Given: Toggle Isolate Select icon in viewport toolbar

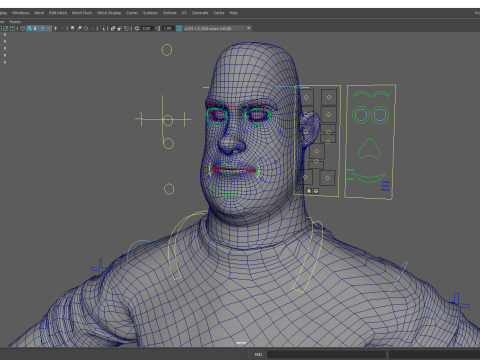Looking at the screenshot, I should 102,28.
